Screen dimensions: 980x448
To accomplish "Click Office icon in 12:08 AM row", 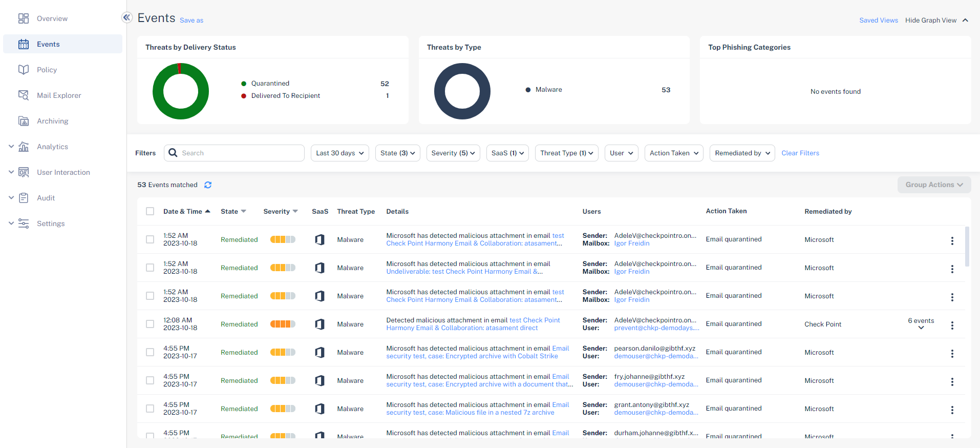I will 320,324.
